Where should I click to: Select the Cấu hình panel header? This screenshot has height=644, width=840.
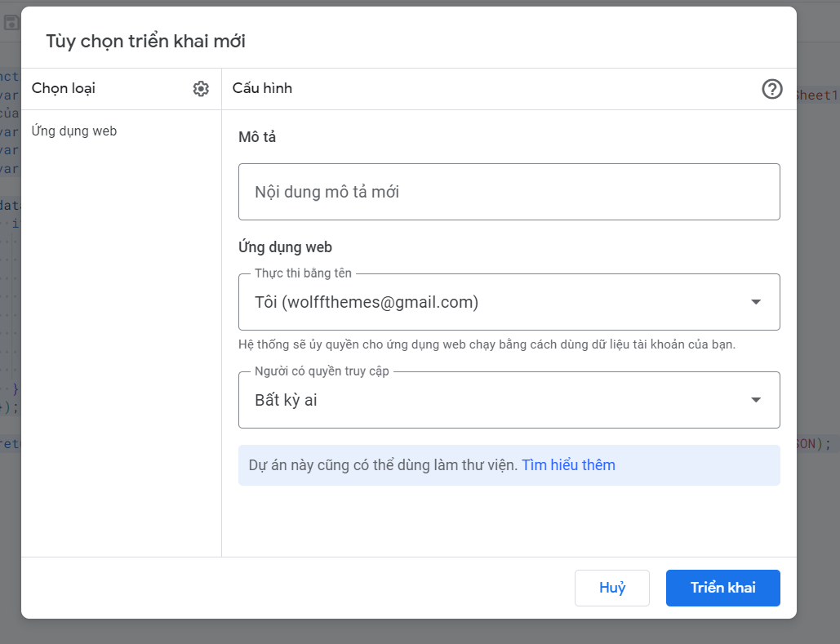(262, 88)
